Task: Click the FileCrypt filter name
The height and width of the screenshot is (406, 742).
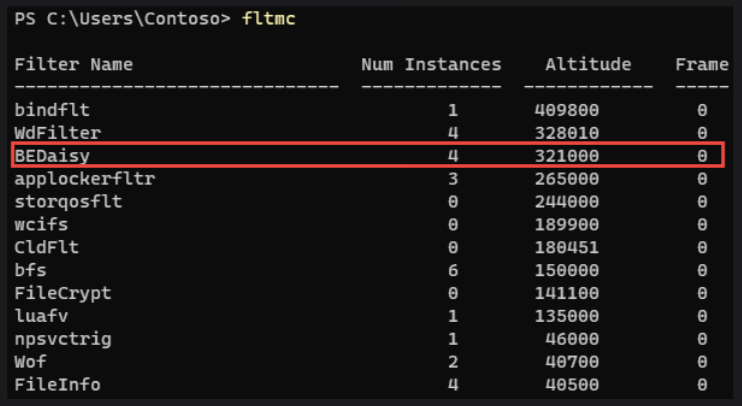Action: tap(62, 293)
